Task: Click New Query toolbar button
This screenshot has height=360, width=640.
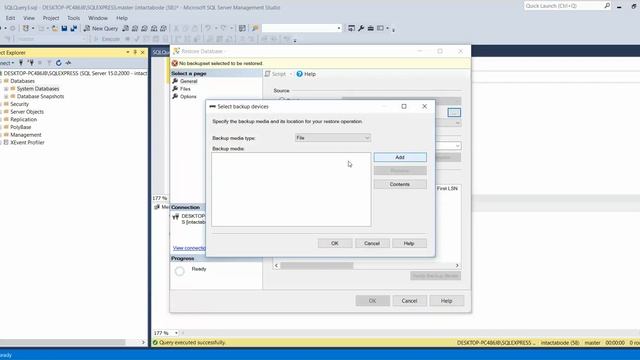Action: click(101, 28)
